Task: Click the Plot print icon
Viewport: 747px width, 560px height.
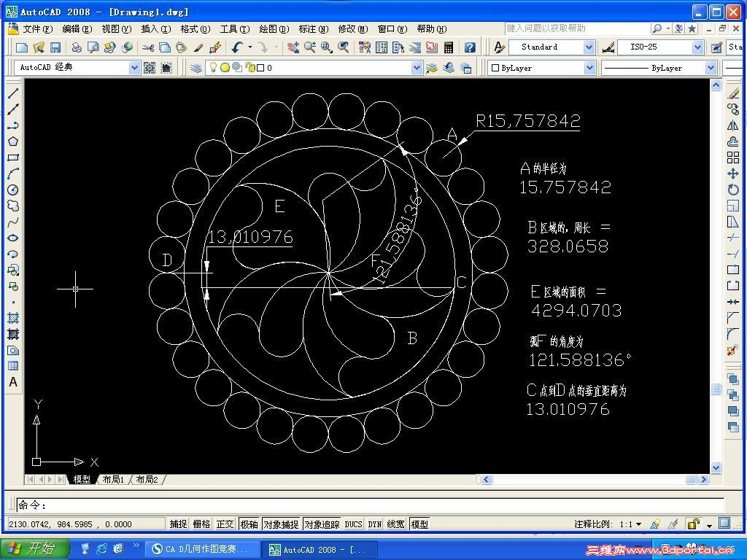Action: 76,47
